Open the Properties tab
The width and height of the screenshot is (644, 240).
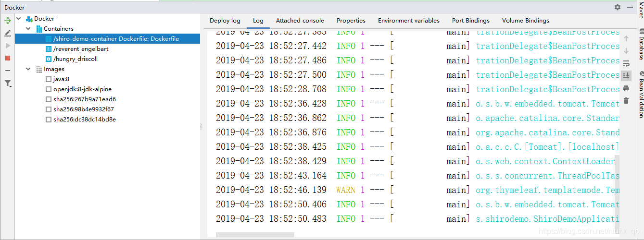click(x=351, y=21)
